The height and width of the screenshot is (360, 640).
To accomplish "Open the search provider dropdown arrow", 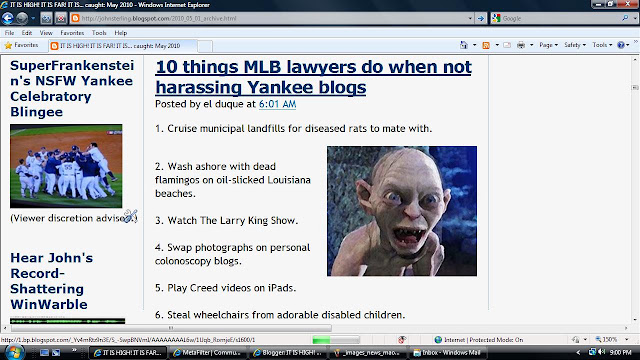I will 635,18.
